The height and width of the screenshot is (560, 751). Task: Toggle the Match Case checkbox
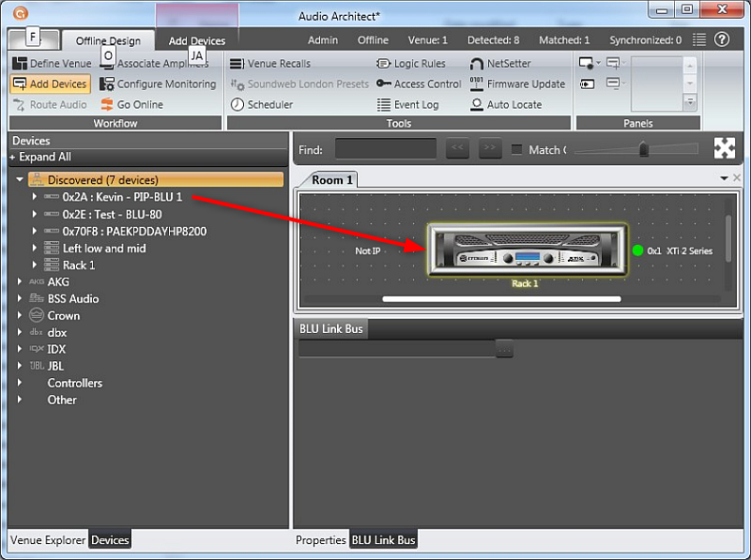[517, 149]
